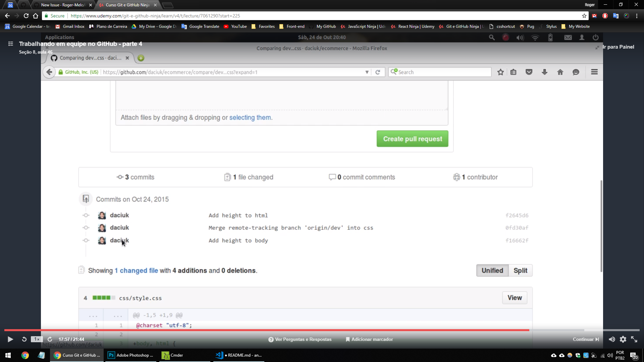644x362 pixels.
Task: Mute the Udemy player volume
Action: [612, 339]
